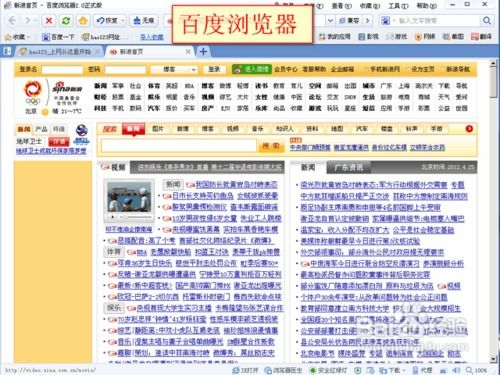500x375 pixels.
Task: Click the 导入收藏 import favorites link
Action: click(x=152, y=37)
